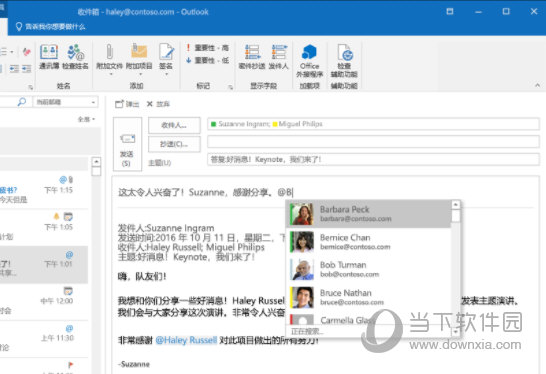Expand the Tags (标记) group launcher

tap(230, 87)
